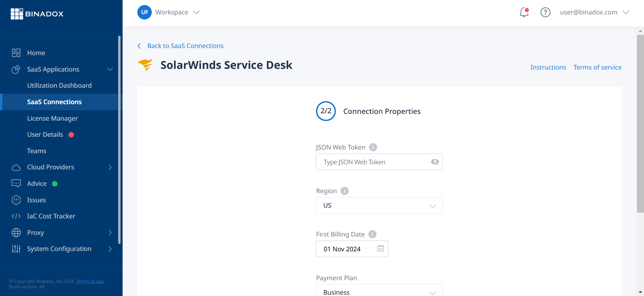The width and height of the screenshot is (644, 296).
Task: Open User Details page
Action: 45,134
